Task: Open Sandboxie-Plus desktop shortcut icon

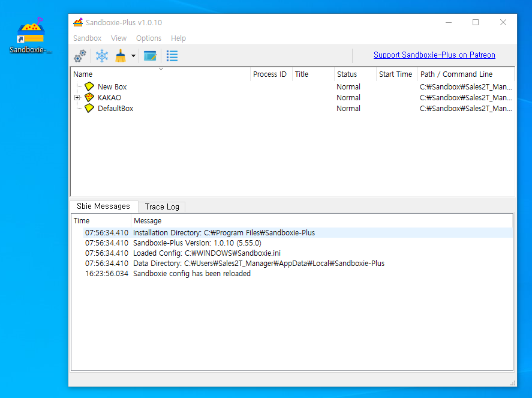Action: point(31,35)
